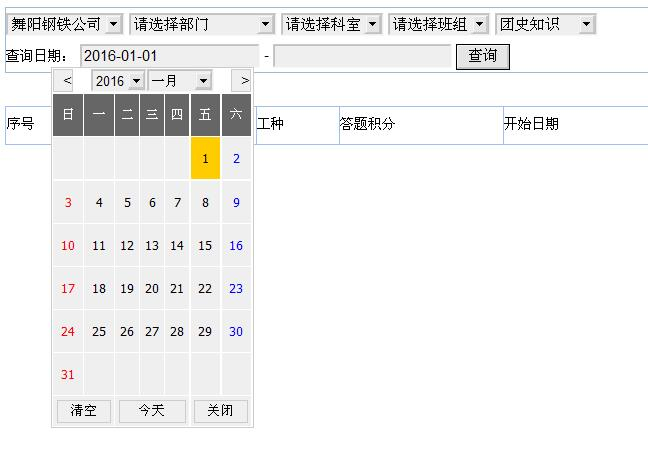Click the start date field showing 2016-01-01
Image resolution: width=648 pixels, height=471 pixels.
169,56
